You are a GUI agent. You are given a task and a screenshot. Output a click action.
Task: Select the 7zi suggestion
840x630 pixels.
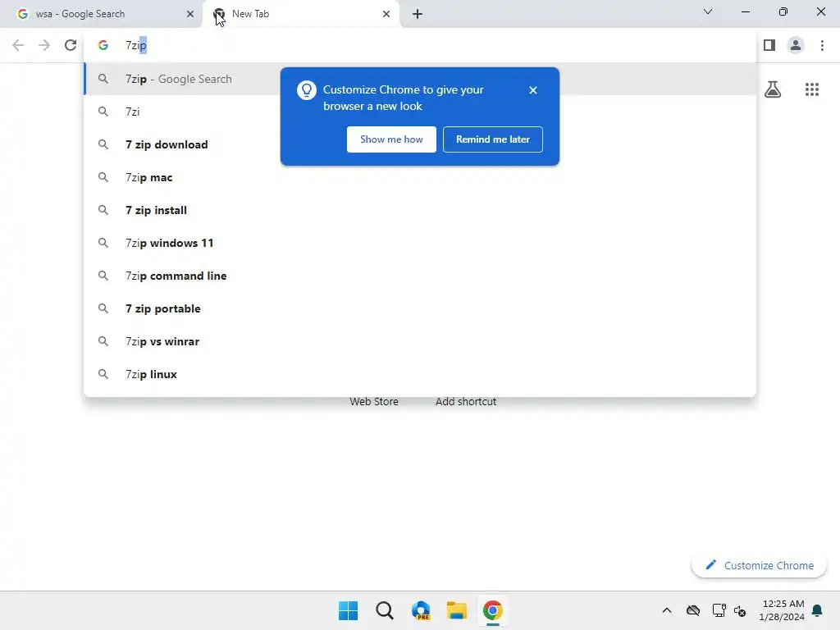coord(420,112)
